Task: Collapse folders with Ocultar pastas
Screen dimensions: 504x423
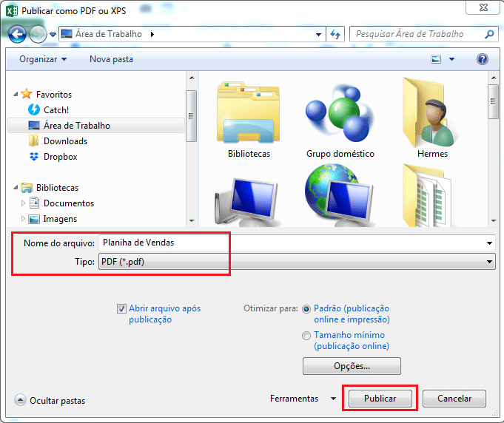Action: click(x=50, y=401)
